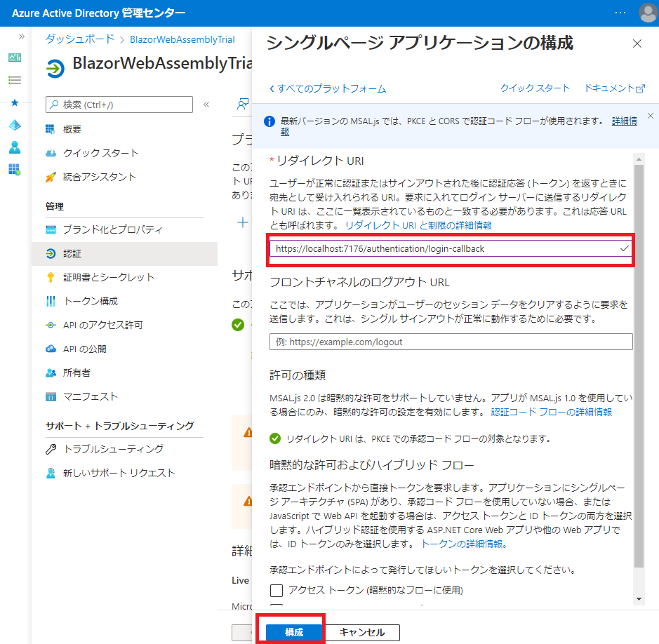Click the トークン構成 bars icon
The image size is (659, 644).
point(51,301)
